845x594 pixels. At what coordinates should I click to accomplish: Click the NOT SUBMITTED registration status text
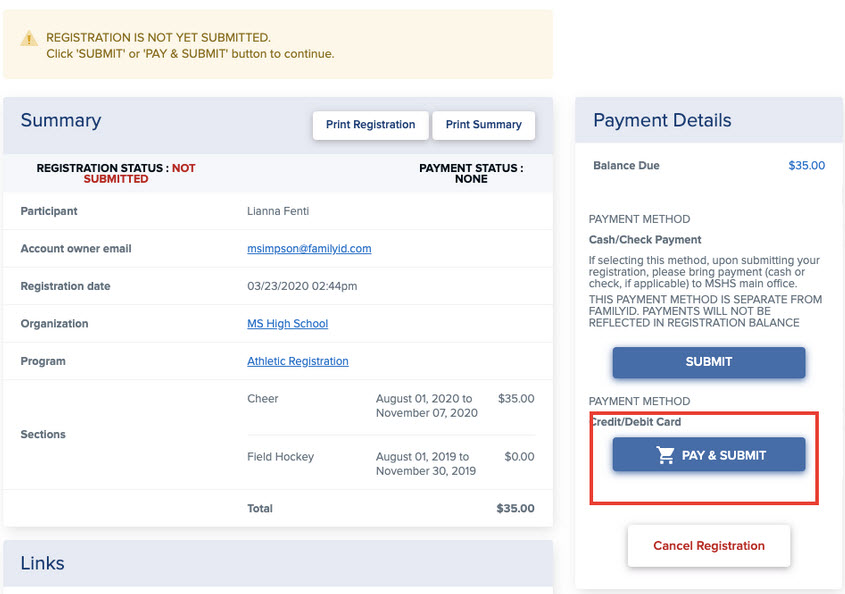[x=150, y=173]
